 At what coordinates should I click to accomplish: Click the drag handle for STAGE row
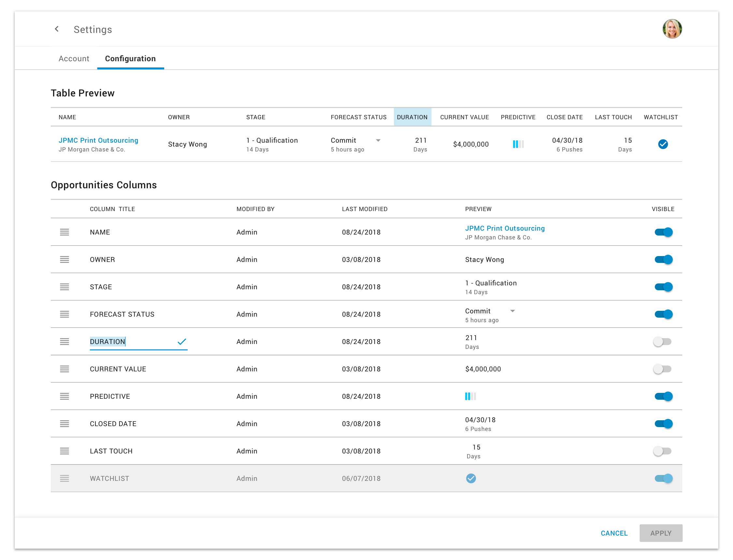coord(64,287)
